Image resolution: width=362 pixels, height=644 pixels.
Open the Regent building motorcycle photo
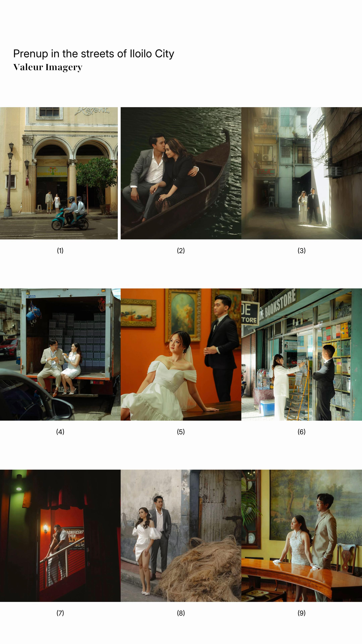[59, 173]
